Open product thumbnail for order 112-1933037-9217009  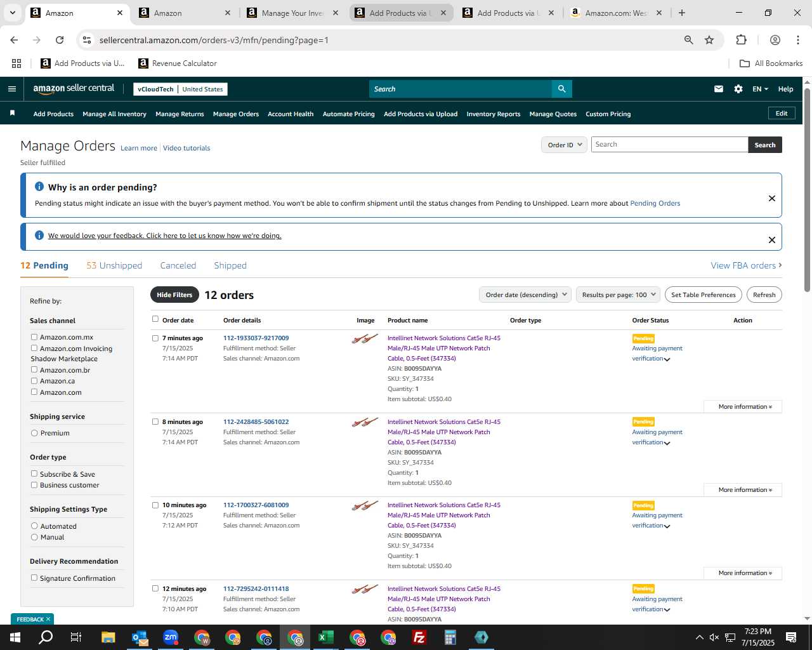click(365, 339)
